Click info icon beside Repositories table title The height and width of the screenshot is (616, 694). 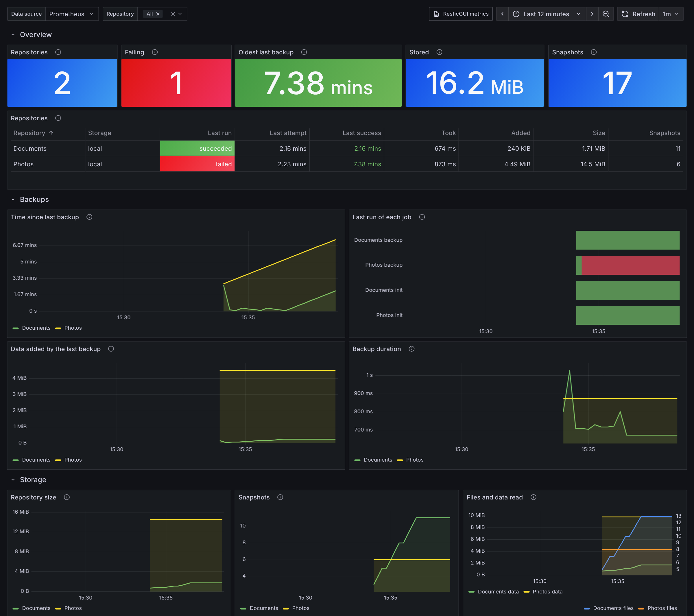click(58, 118)
